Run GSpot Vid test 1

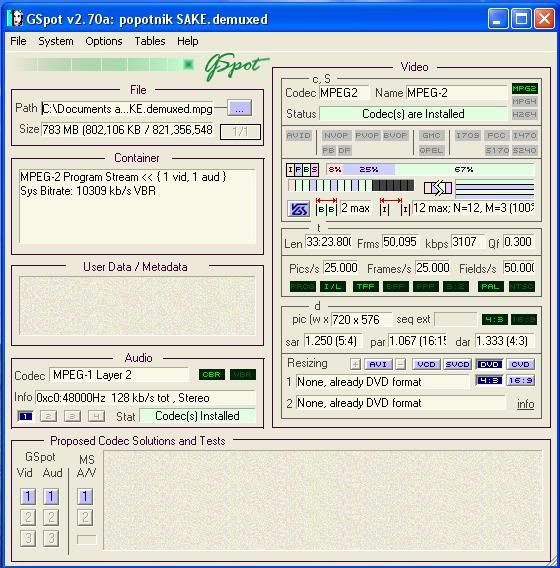point(28,496)
